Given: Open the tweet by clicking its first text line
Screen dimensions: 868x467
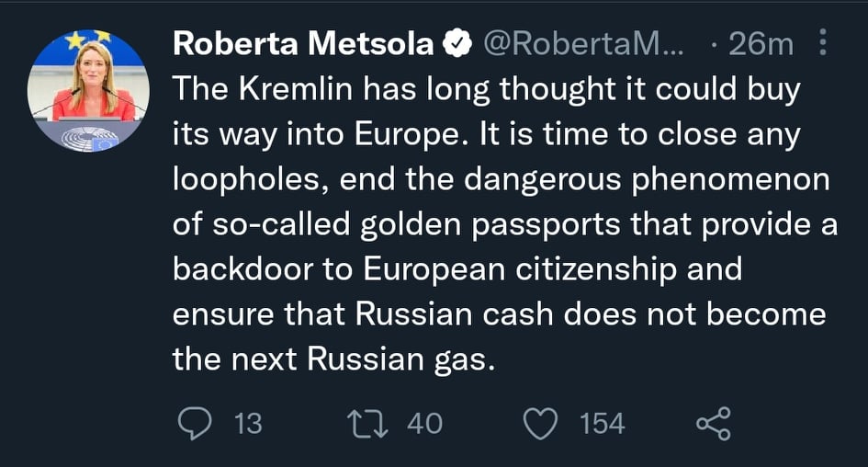Looking at the screenshot, I should (486, 89).
